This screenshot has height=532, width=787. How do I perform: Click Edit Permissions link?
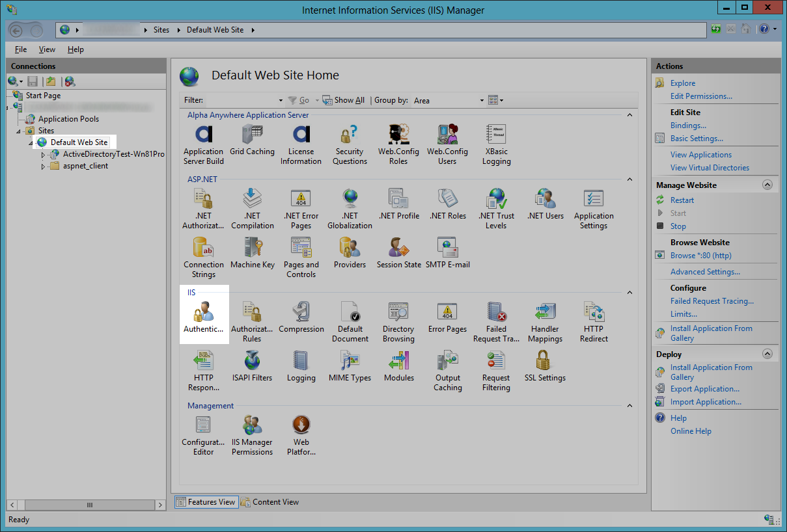[x=701, y=96]
